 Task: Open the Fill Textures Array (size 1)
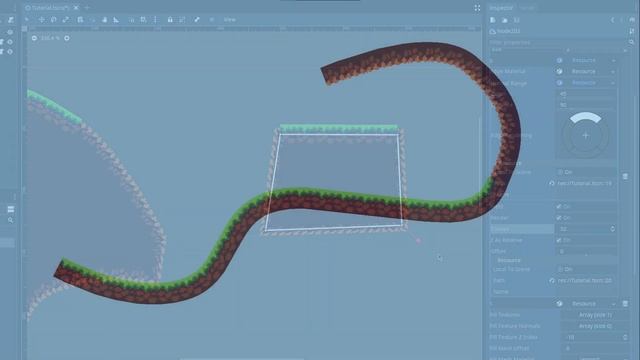pos(595,315)
